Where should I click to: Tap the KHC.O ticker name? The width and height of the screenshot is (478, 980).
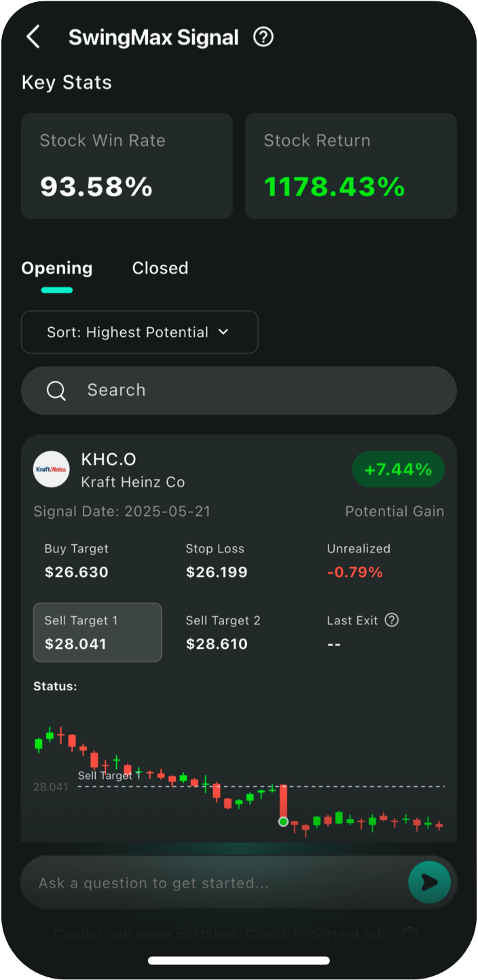[x=109, y=459]
